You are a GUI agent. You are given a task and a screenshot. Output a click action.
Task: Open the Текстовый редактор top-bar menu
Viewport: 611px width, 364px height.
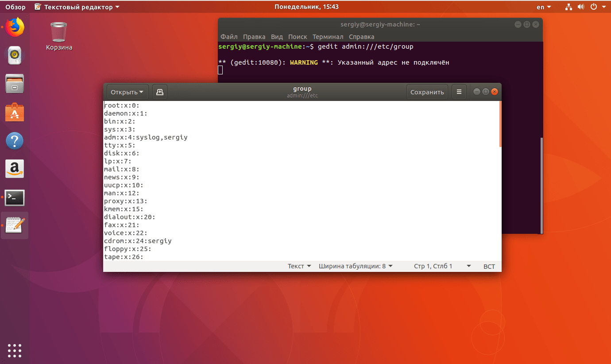tap(75, 7)
